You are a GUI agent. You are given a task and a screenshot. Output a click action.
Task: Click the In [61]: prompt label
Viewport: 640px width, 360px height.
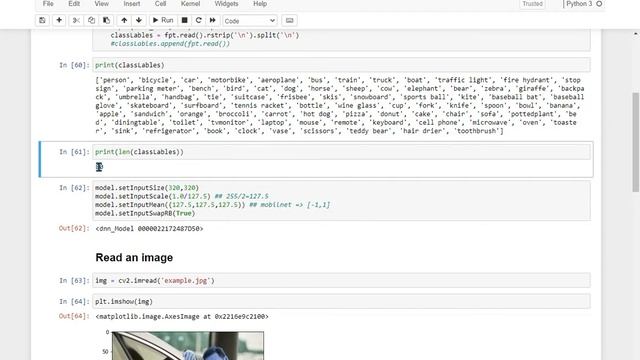[x=74, y=152]
